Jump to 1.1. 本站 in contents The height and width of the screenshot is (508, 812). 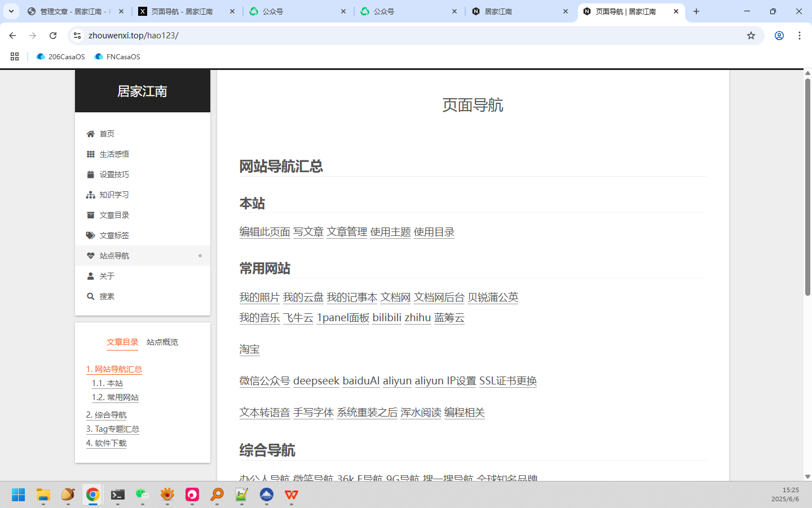107,383
